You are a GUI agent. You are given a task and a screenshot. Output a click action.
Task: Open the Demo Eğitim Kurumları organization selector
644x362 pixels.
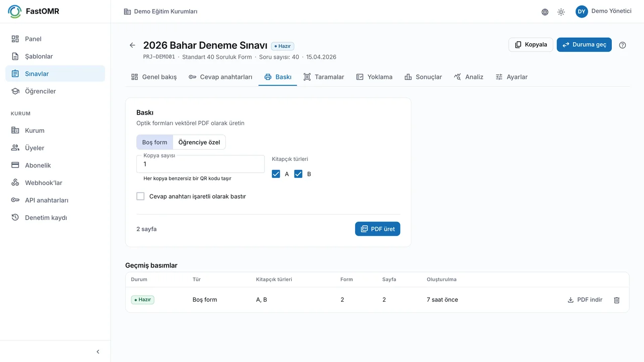(160, 12)
